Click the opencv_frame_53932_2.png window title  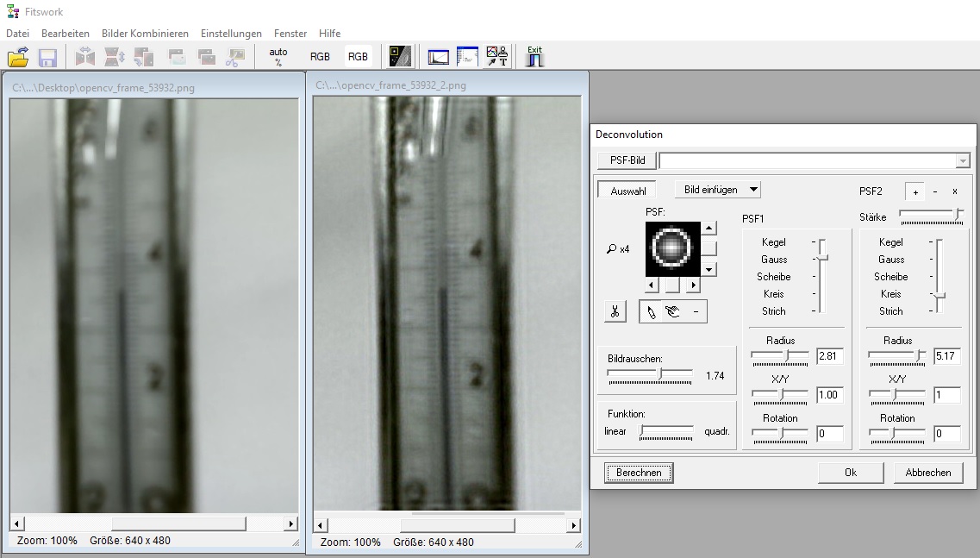390,85
